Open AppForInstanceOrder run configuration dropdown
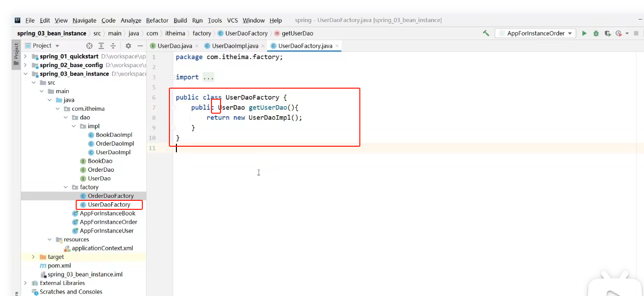Screen dimensions: 644x296 tap(536, 33)
